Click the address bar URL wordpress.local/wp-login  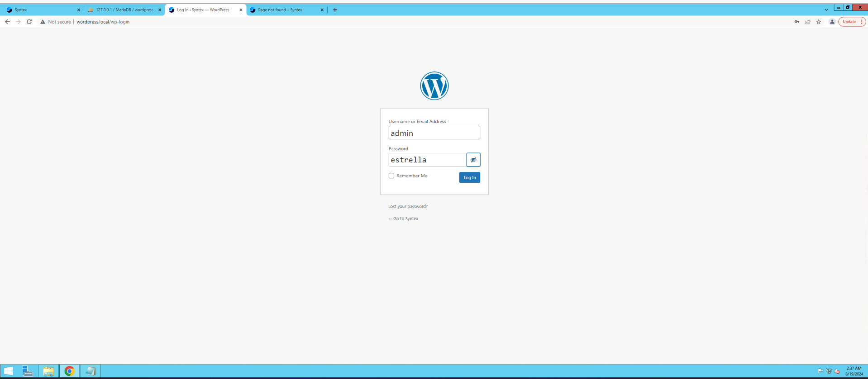pyautogui.click(x=103, y=22)
